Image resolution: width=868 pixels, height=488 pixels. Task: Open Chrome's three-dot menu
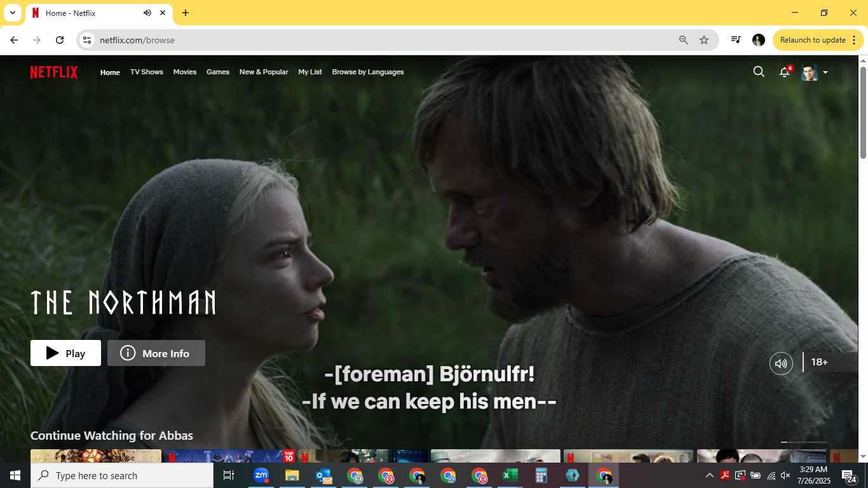pyautogui.click(x=854, y=40)
